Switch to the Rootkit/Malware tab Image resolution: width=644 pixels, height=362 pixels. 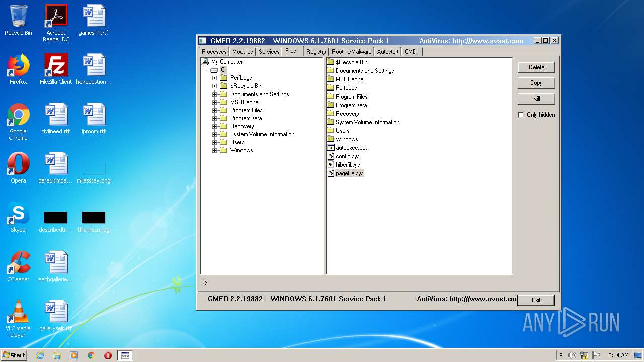(x=351, y=52)
